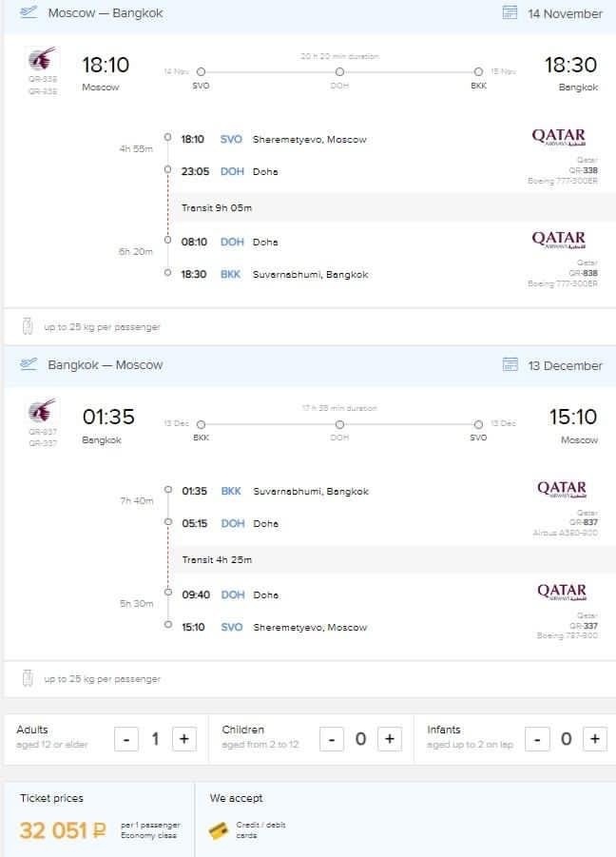616x857 pixels.
Task: Click the calendar icon next to 13 December
Action: click(x=510, y=364)
